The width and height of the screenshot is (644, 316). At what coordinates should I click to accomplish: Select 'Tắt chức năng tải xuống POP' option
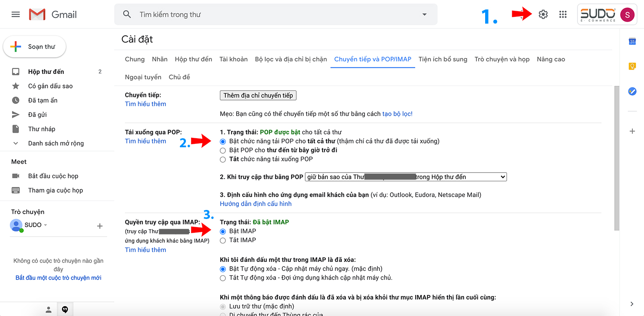click(223, 159)
